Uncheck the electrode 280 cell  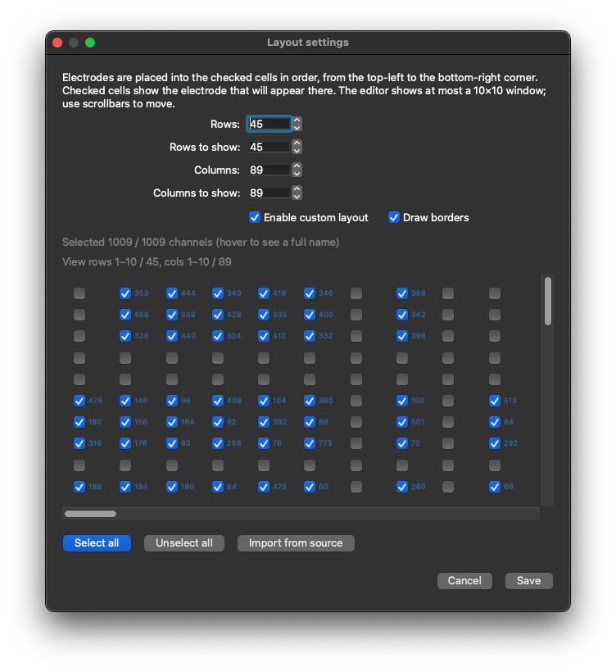point(402,487)
